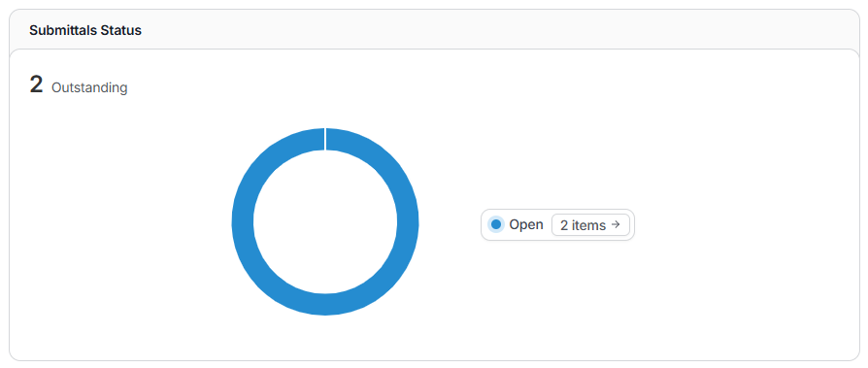Click the right arc of the donut

click(x=408, y=221)
